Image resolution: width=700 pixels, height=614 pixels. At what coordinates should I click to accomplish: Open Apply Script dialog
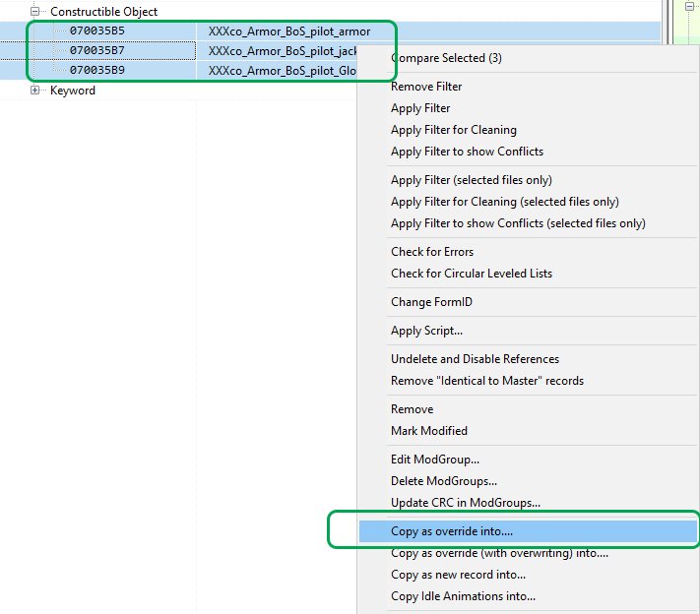[x=426, y=331]
